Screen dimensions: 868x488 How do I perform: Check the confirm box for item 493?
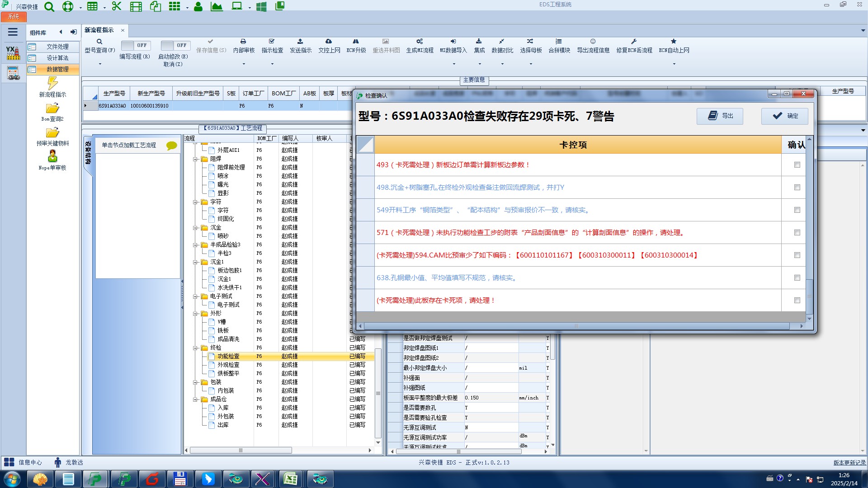[x=797, y=165]
